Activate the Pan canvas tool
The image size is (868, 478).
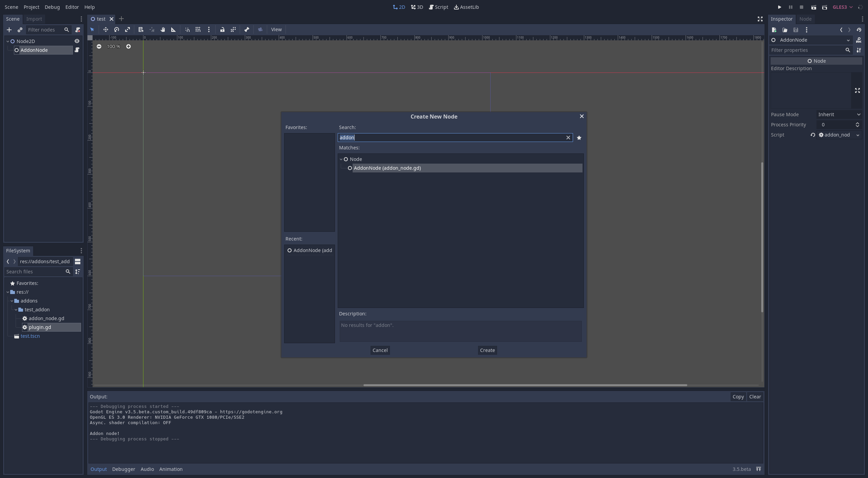163,30
